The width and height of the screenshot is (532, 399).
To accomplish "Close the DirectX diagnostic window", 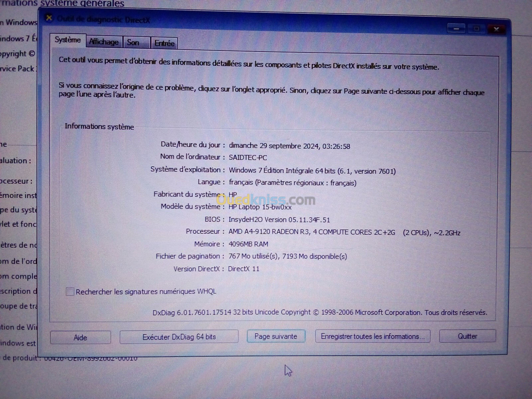I will point(496,29).
